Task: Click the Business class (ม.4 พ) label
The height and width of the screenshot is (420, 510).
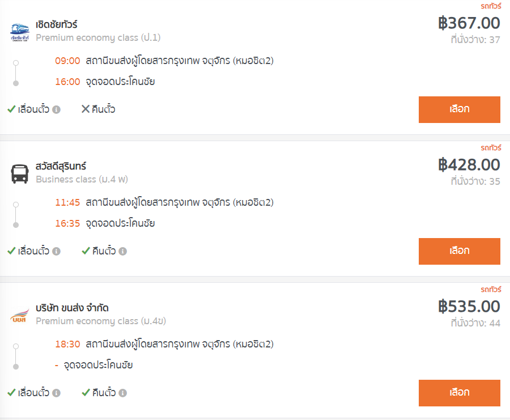Action: (x=82, y=180)
